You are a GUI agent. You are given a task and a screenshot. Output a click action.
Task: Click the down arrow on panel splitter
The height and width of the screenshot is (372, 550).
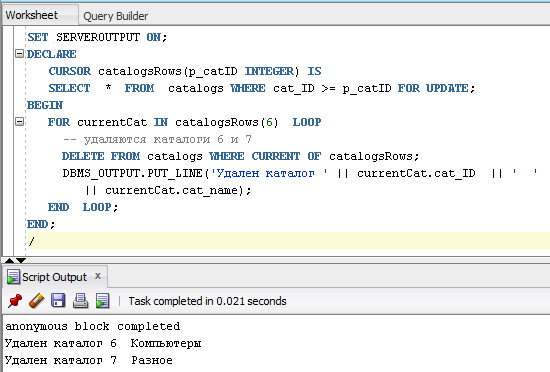pos(21,260)
